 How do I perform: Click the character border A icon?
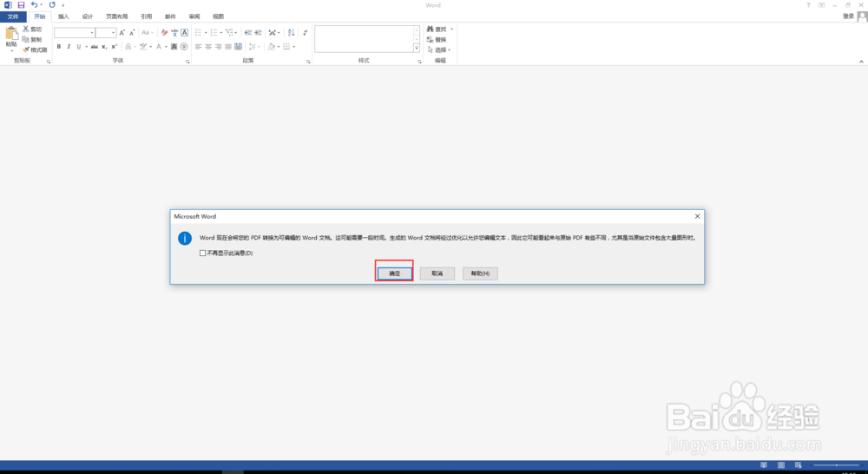click(184, 33)
